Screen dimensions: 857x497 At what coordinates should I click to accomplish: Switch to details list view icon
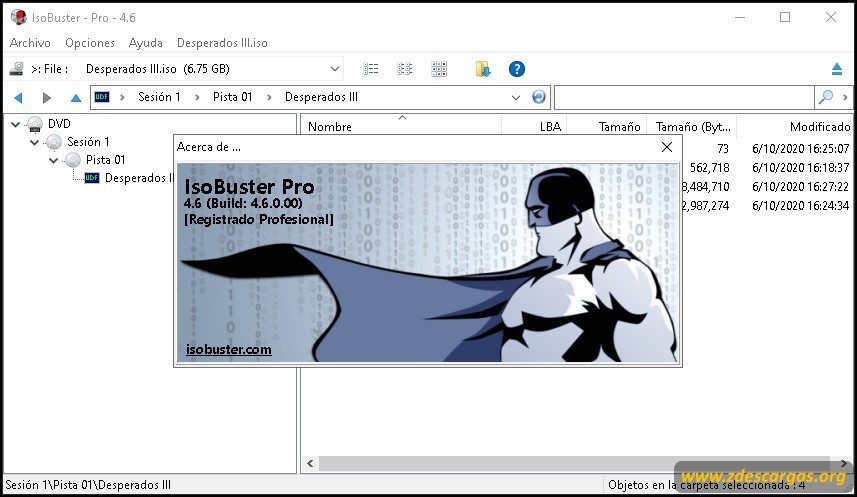tap(371, 69)
